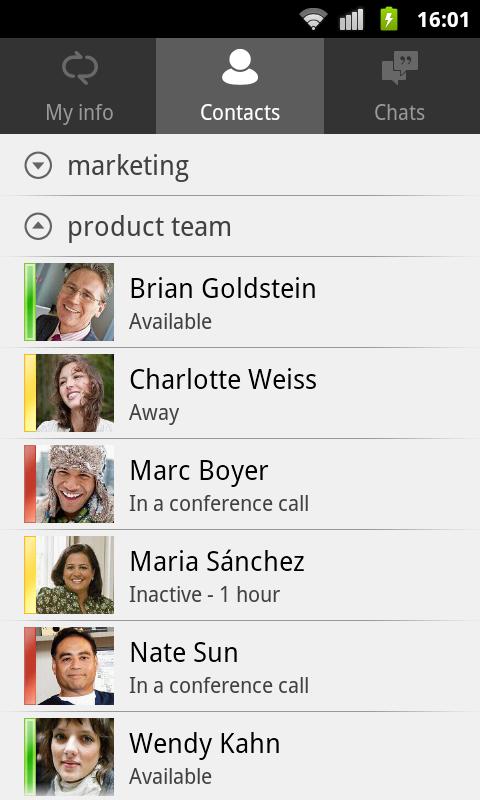Collapse the product team group arrow
The width and height of the screenshot is (480, 800).
(38, 227)
